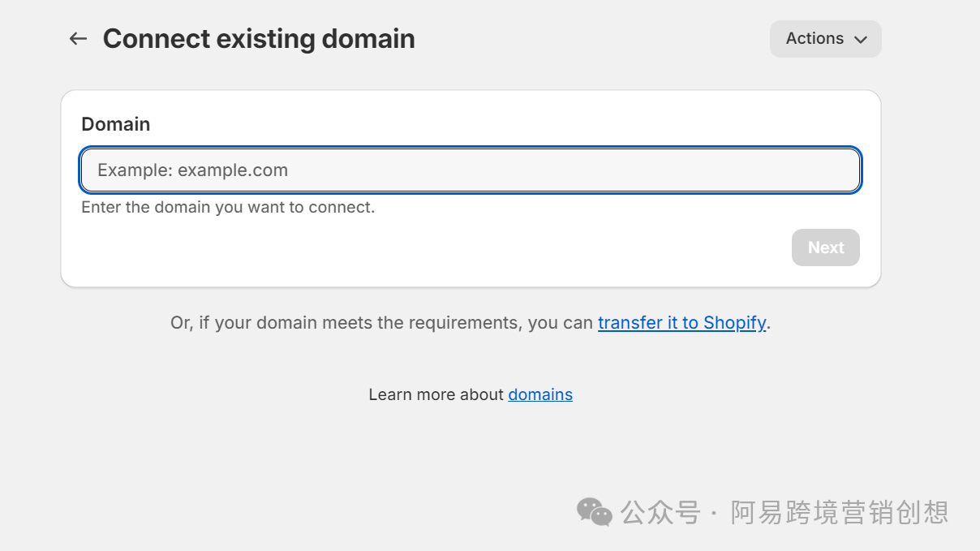
Task: Click the 'Domain' label above the input
Action: point(116,124)
